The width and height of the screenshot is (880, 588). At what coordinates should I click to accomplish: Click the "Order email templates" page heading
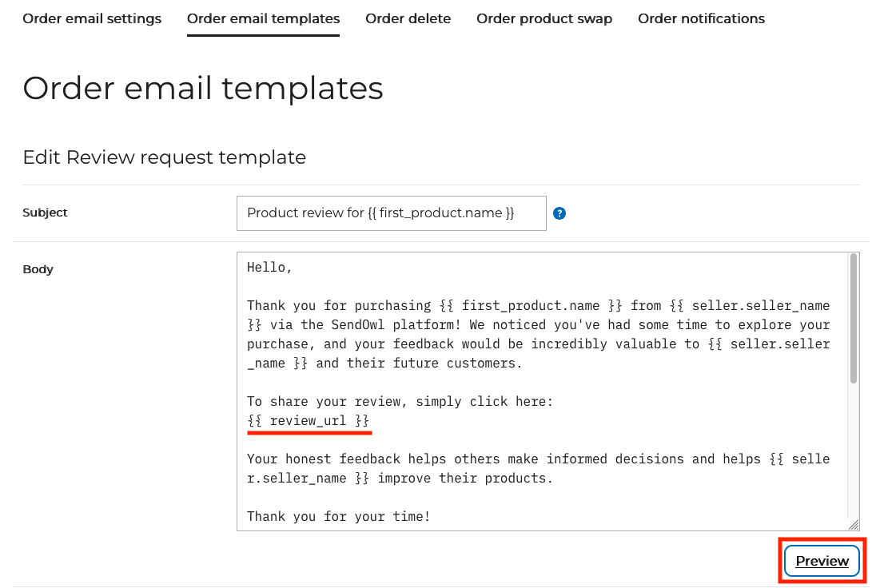coord(203,88)
